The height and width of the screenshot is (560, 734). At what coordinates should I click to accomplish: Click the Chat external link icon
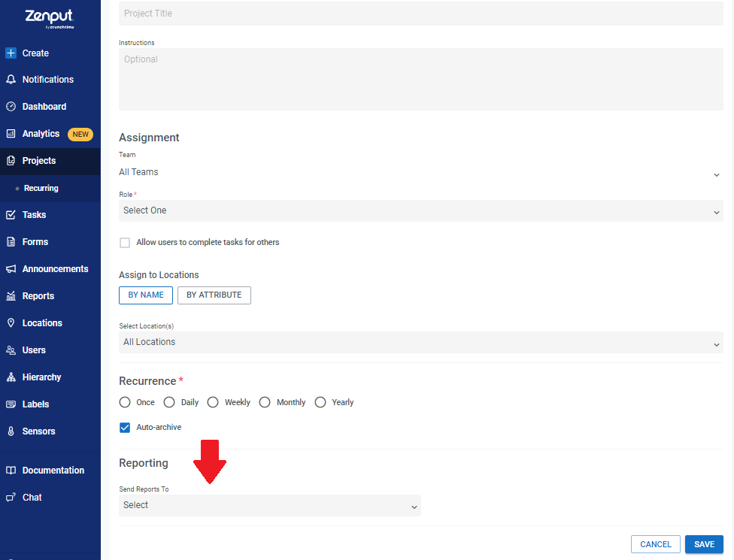(x=11, y=498)
